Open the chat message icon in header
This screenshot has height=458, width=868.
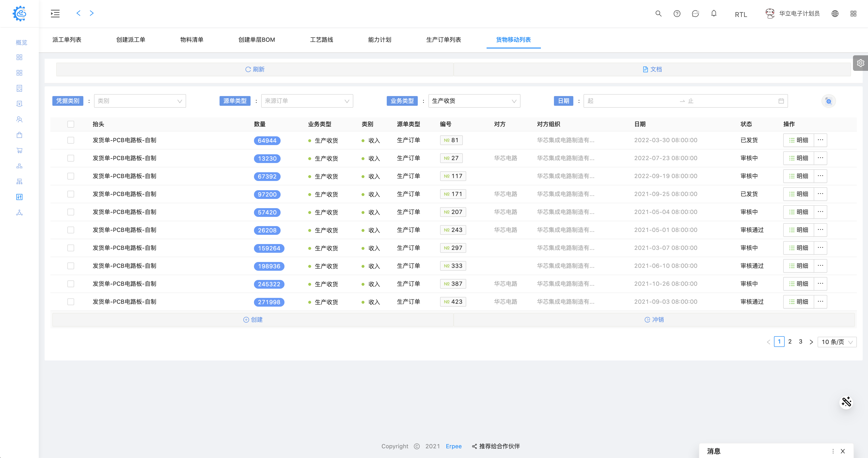pos(695,14)
